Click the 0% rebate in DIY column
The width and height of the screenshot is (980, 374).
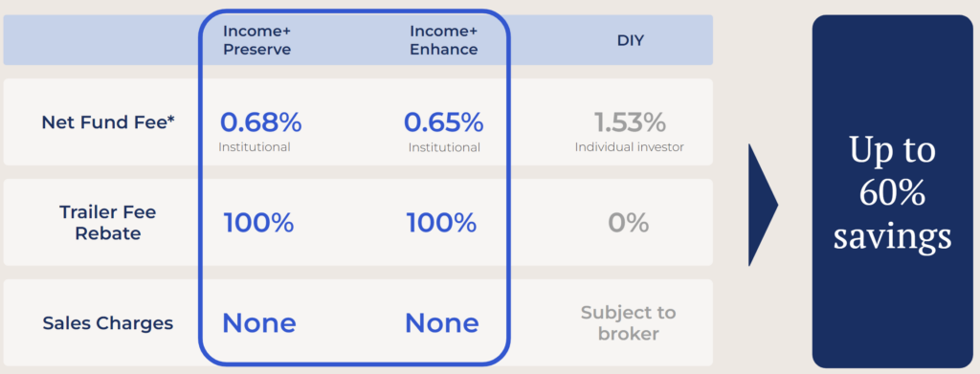click(629, 223)
